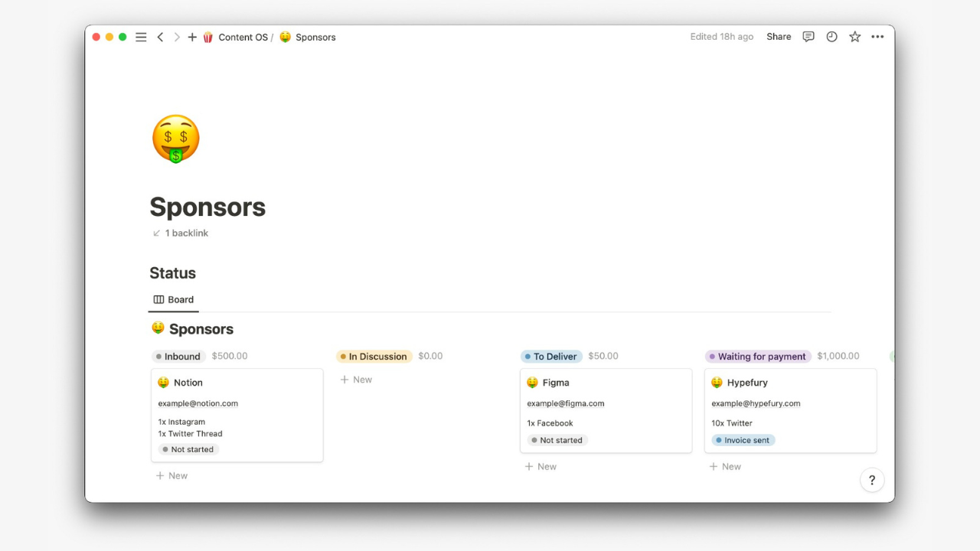Screen dimensions: 980x551
Task: Click Invoice sent tag on Hypefury card
Action: pyautogui.click(x=743, y=441)
